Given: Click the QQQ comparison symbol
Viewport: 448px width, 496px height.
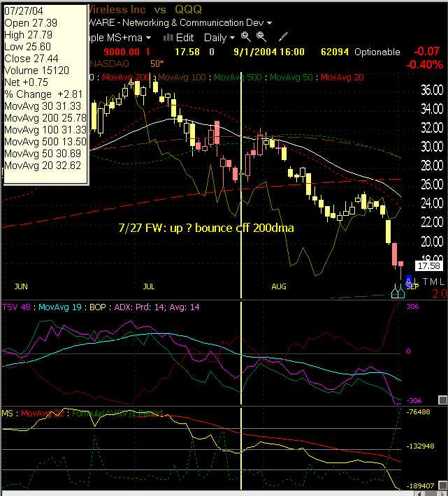Looking at the screenshot, I should pyautogui.click(x=188, y=9).
